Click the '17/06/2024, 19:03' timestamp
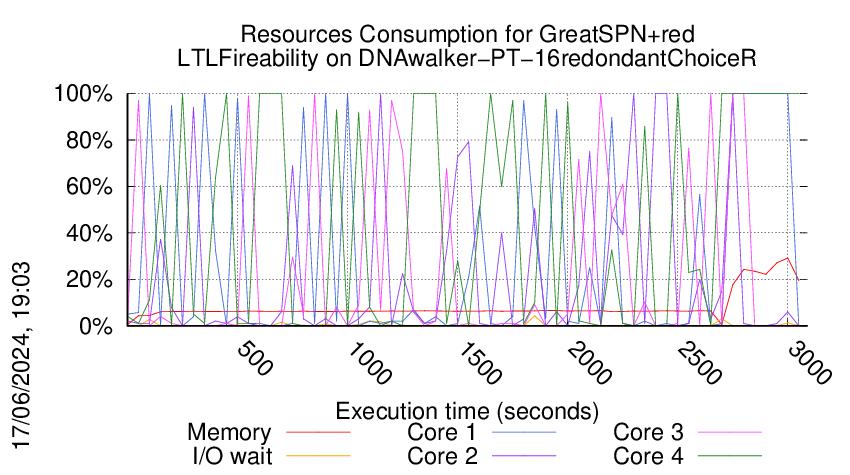Screen dimensions: 850x475 [22, 356]
